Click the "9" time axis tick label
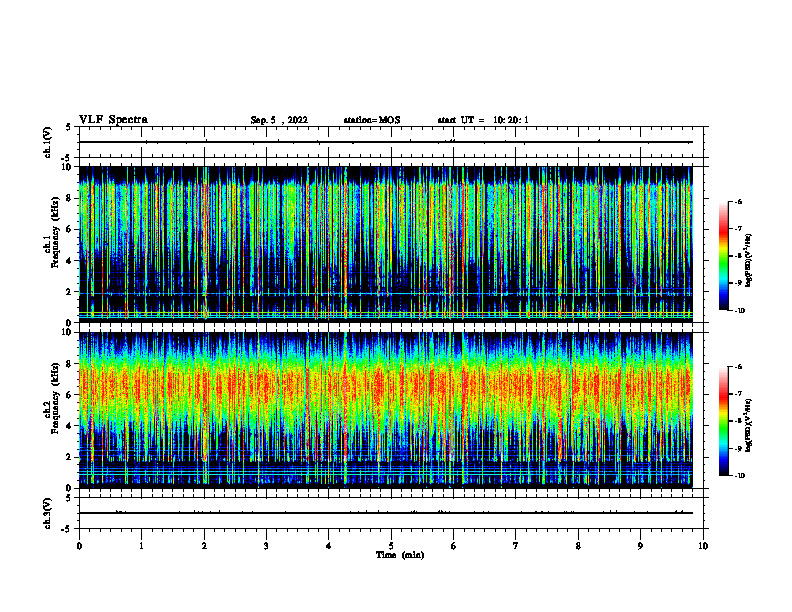Viewport: 792px width, 612px height. coord(640,546)
